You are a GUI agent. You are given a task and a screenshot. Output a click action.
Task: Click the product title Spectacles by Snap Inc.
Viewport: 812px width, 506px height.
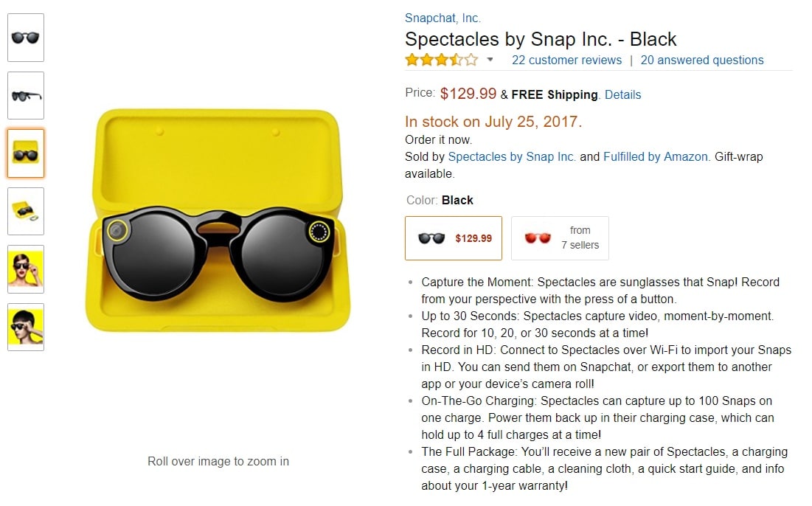(x=541, y=39)
